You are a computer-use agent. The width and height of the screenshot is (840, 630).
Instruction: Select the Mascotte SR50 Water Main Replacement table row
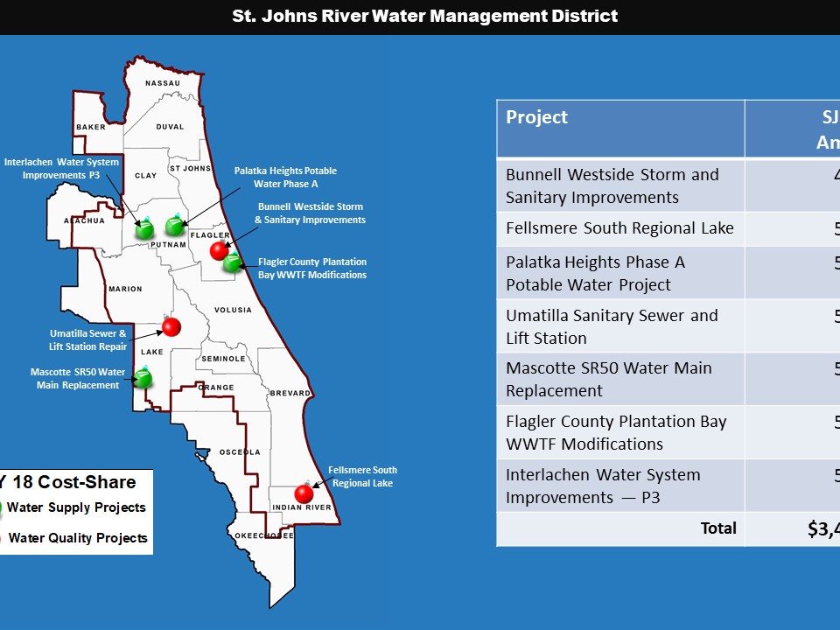668,379
